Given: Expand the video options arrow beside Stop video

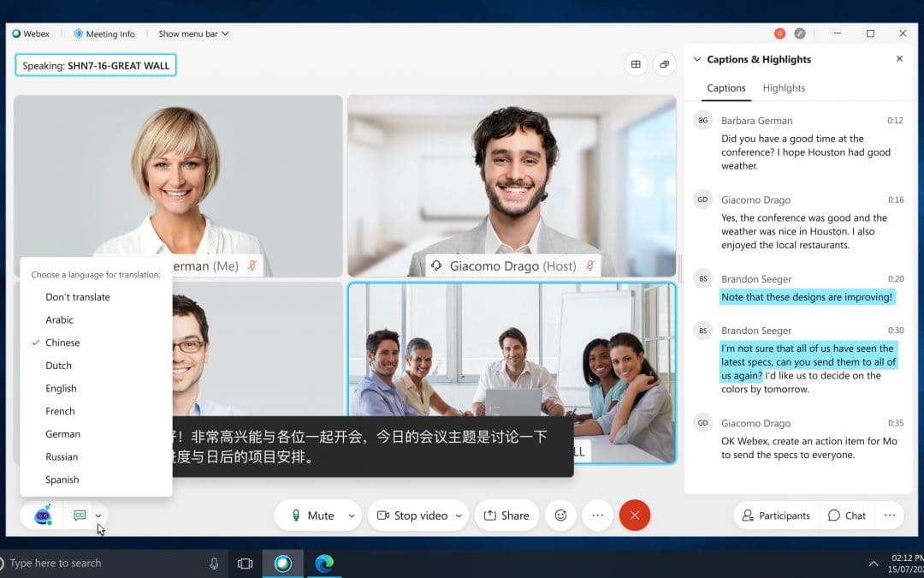Looking at the screenshot, I should click(459, 516).
